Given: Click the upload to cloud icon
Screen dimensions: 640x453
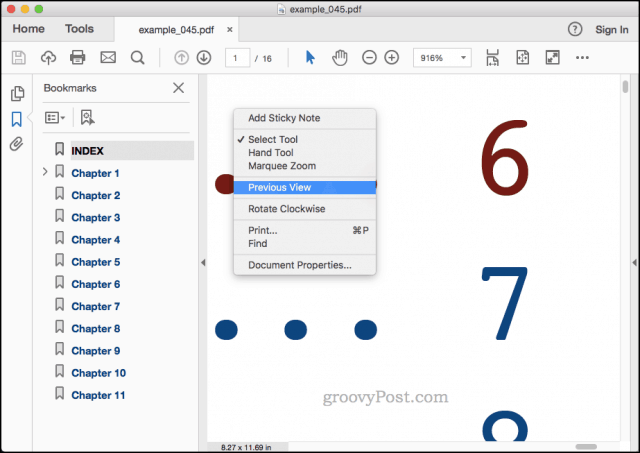Looking at the screenshot, I should pos(48,58).
